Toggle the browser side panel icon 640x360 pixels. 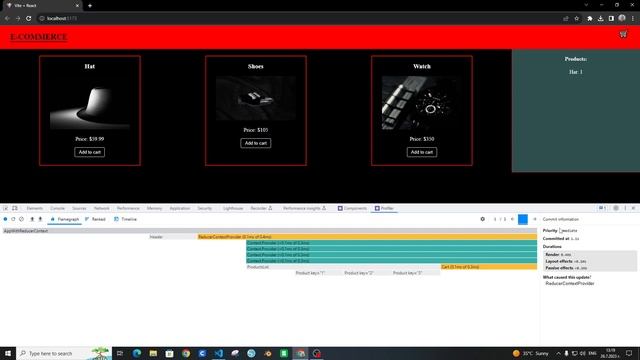tap(611, 18)
